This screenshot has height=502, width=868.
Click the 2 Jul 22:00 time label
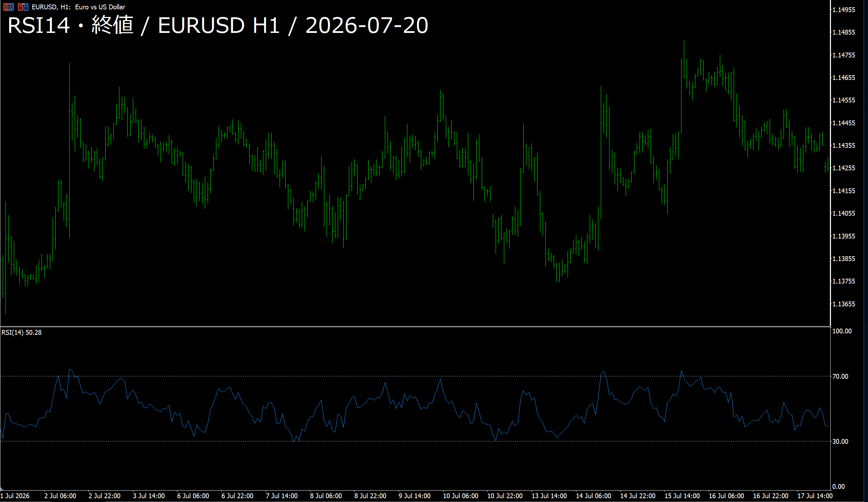[x=105, y=496]
